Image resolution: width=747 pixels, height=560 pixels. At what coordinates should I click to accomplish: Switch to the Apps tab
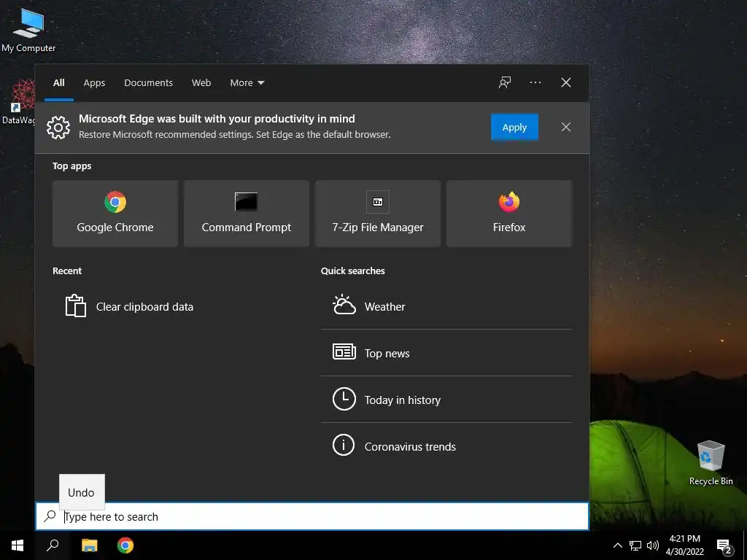click(x=94, y=83)
